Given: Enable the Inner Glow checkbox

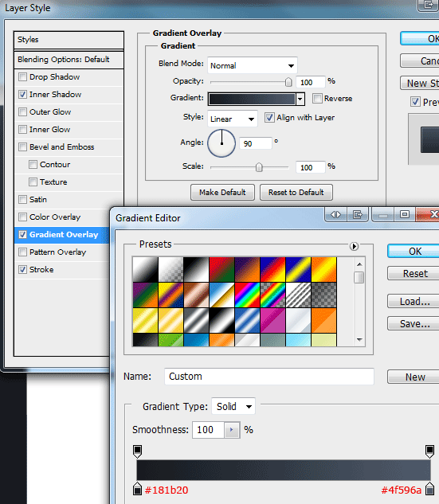Looking at the screenshot, I should point(22,130).
